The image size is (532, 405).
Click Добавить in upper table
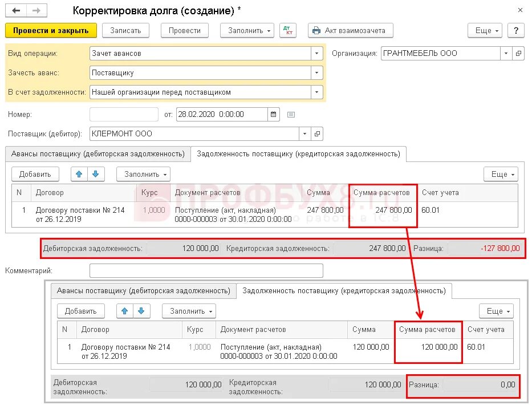coord(35,174)
